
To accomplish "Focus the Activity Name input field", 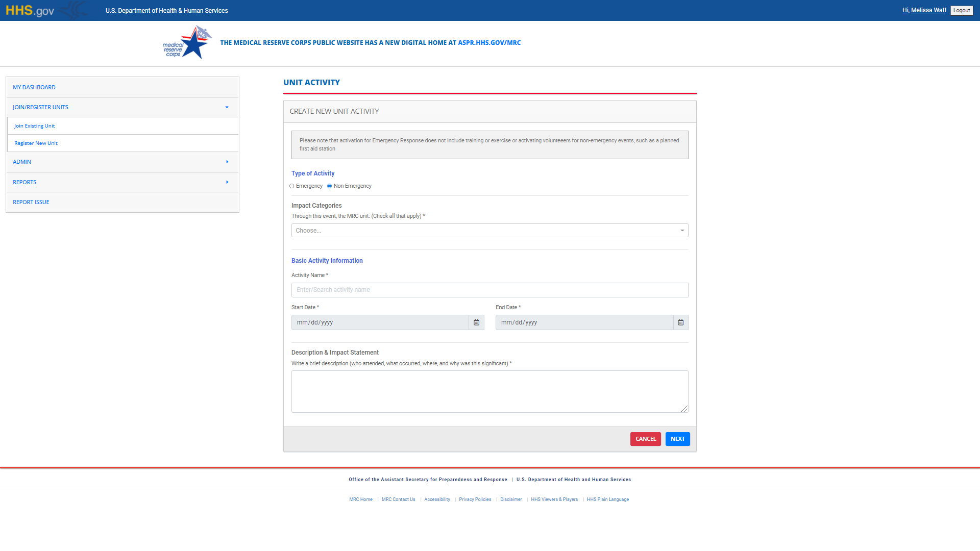I will click(489, 290).
